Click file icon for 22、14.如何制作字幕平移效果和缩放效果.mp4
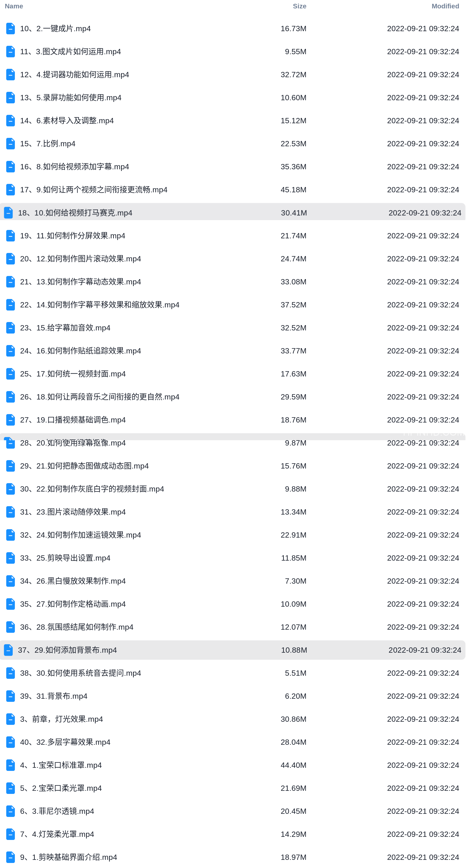Screen dimensions: 466x868 pos(11,305)
